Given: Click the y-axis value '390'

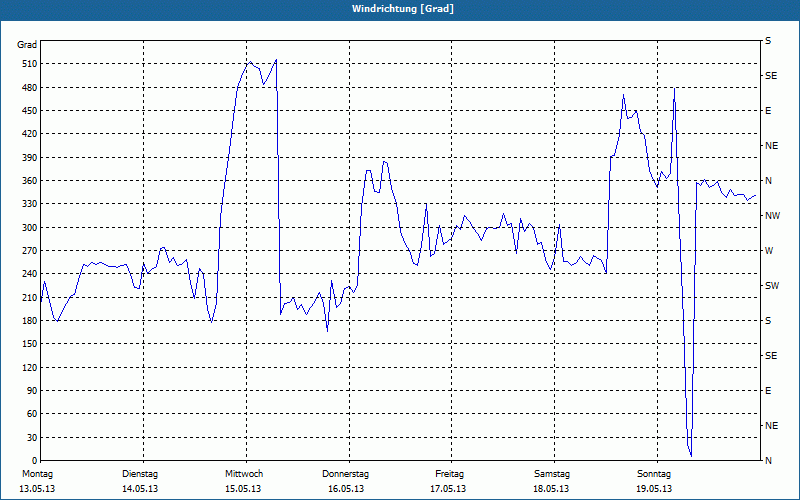Looking at the screenshot, I should click(30, 158).
